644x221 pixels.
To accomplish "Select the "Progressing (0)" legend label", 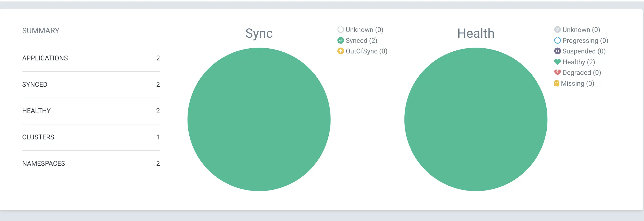I will [585, 41].
